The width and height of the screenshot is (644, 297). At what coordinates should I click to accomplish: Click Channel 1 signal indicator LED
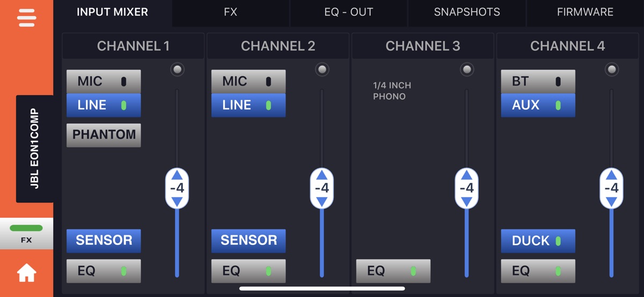[177, 69]
